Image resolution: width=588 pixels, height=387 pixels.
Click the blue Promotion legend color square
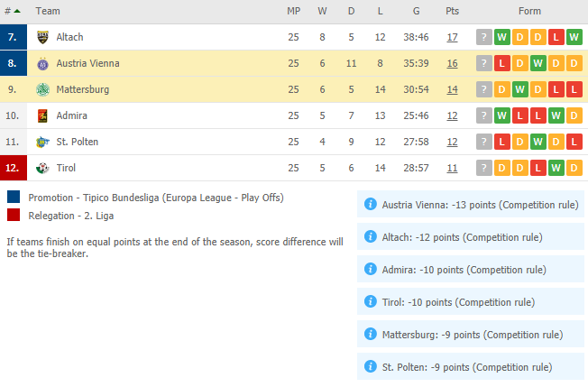tap(14, 197)
